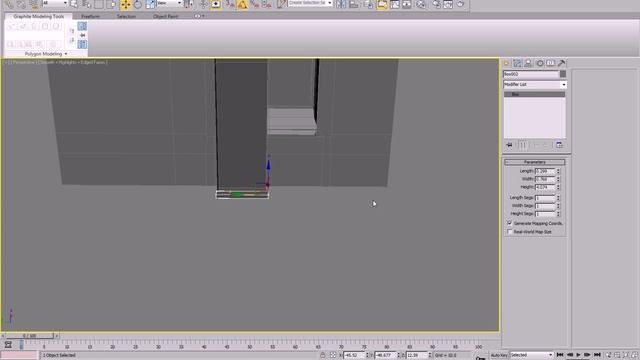Uncheck Generate Mapping Coords checkbox
Image resolution: width=640 pixels, height=360 pixels.
point(510,223)
